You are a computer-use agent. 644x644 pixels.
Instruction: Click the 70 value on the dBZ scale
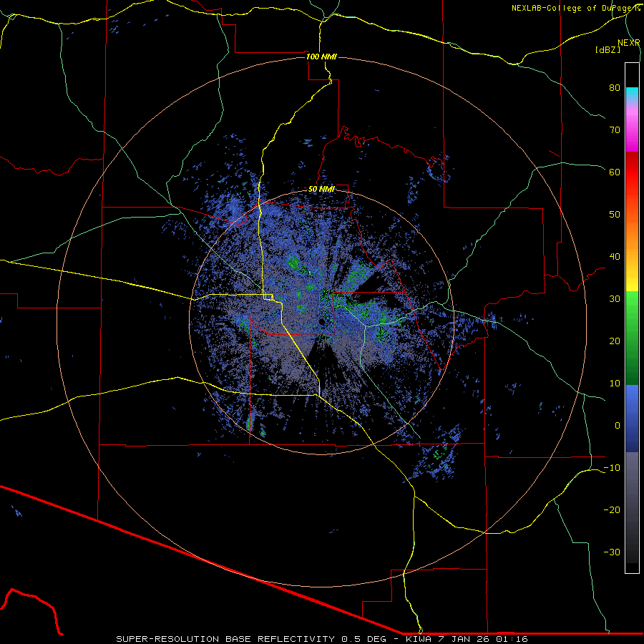tap(615, 130)
